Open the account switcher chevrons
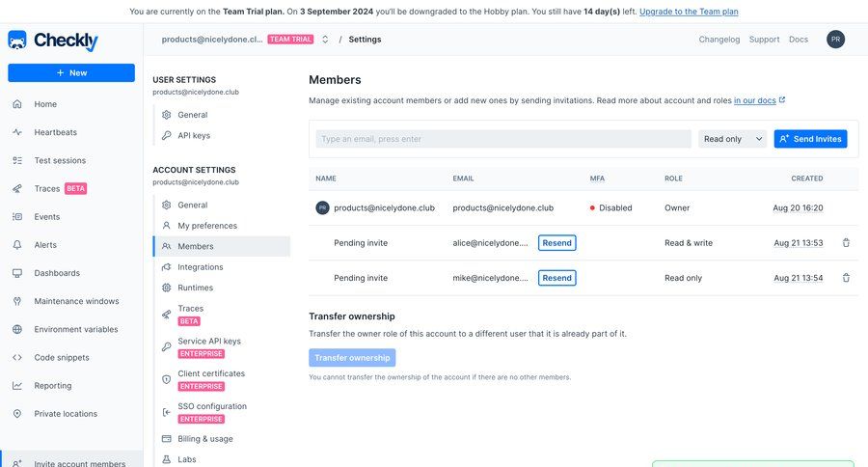This screenshot has height=467, width=868. point(325,40)
